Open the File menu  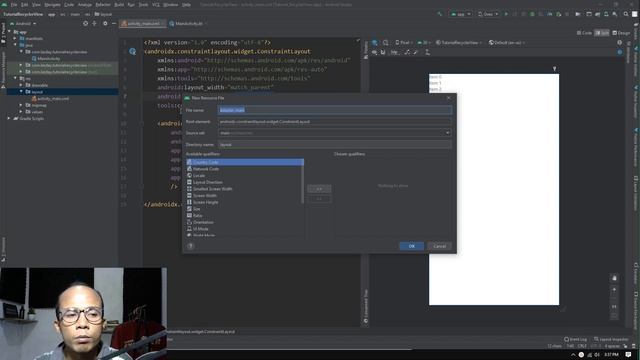[x=14, y=4]
